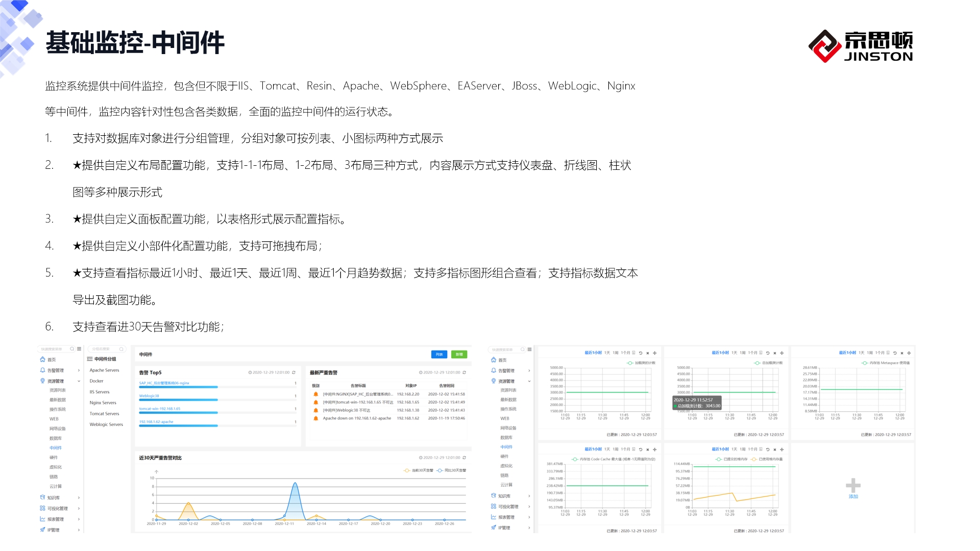The width and height of the screenshot is (980, 551).
Task: Toggle the 已使用堆内存量 legend series
Action: 767,459
